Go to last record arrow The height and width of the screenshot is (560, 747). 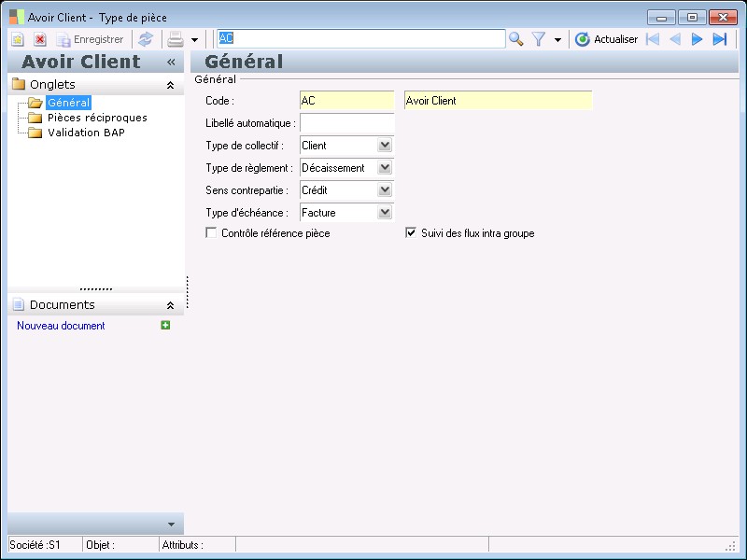tap(720, 39)
